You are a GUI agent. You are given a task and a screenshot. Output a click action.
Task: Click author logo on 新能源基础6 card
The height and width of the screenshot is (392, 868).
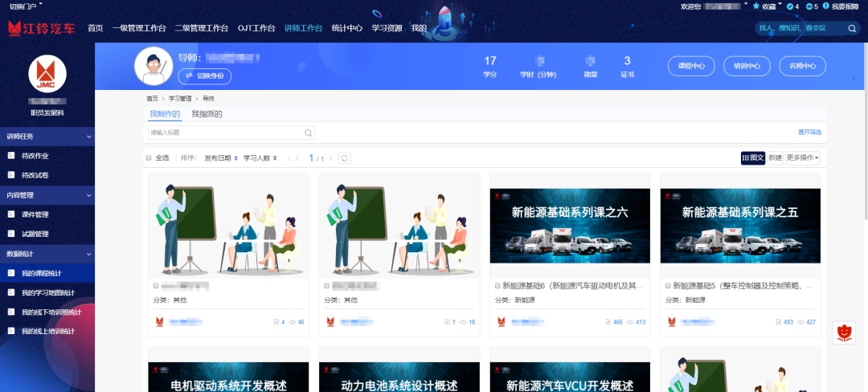tap(501, 322)
